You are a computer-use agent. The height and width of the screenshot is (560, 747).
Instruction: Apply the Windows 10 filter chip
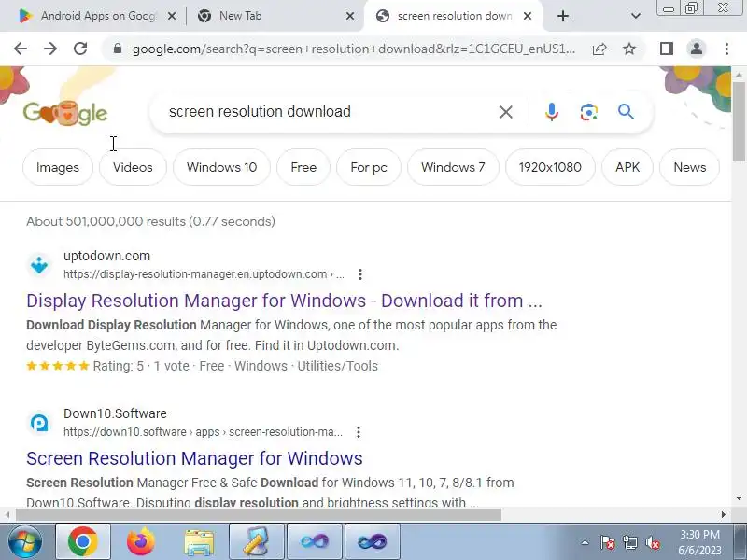click(221, 167)
